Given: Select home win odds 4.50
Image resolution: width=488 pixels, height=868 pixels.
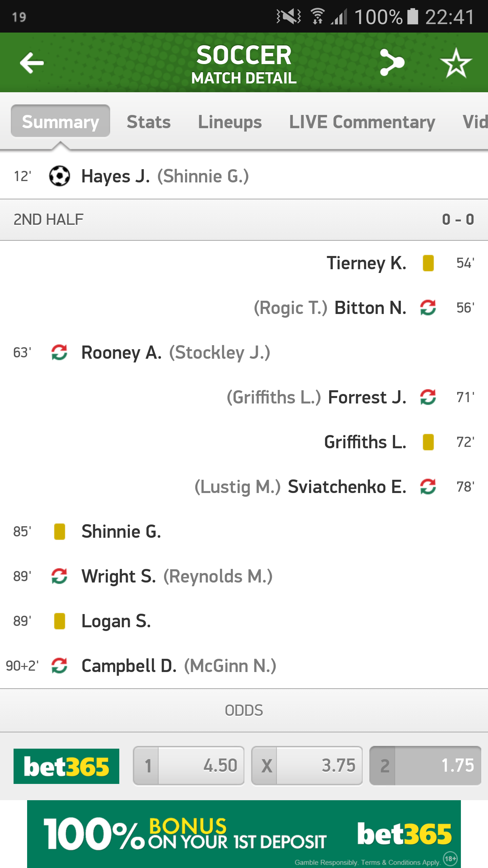Looking at the screenshot, I should pyautogui.click(x=188, y=766).
